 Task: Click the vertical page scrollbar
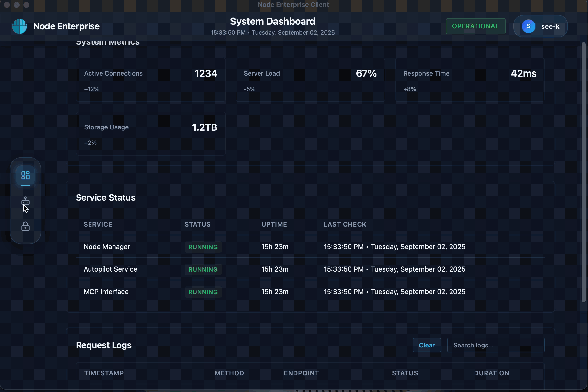pos(583,173)
